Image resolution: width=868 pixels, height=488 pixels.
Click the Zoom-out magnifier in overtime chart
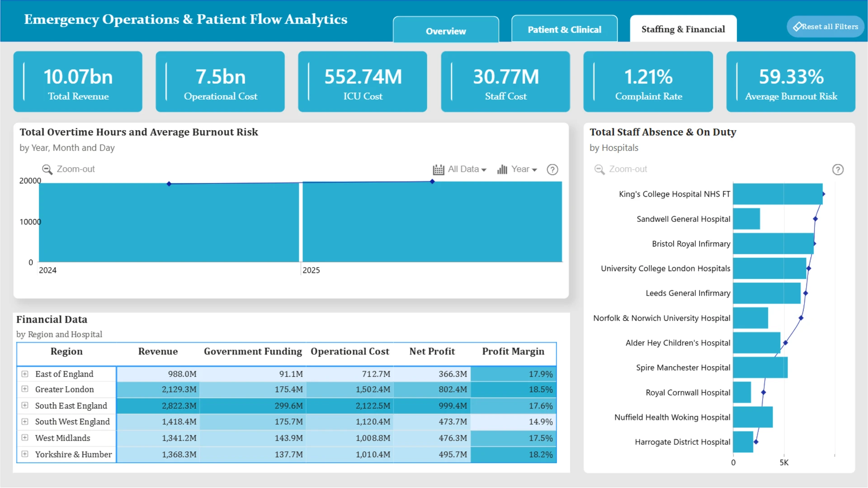pos(47,169)
